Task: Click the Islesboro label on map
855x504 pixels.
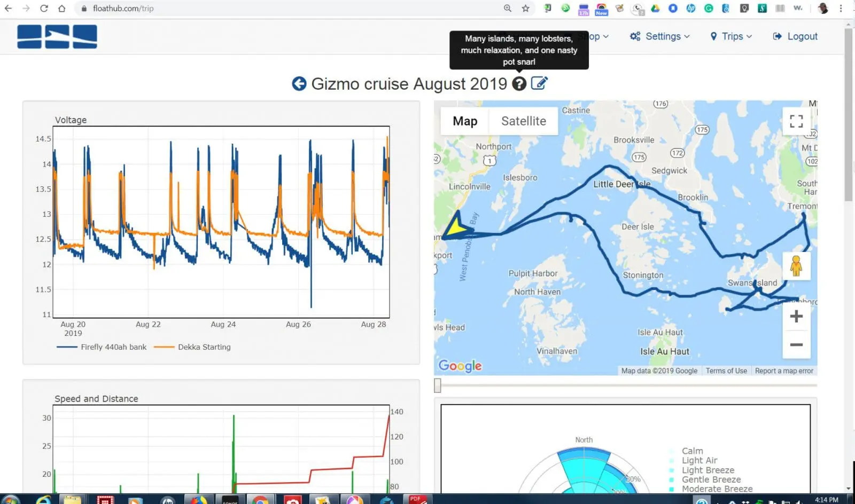Action: click(520, 178)
